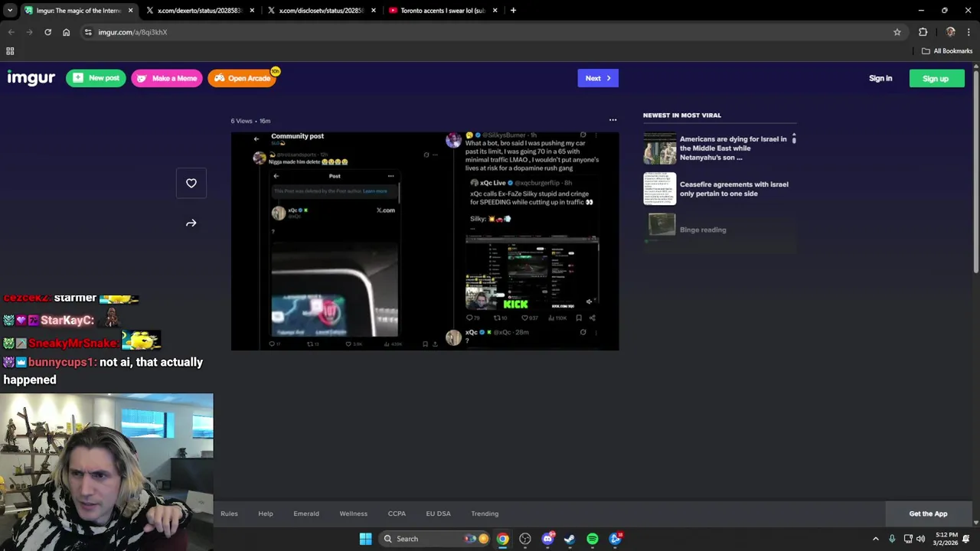Open the Trending footer link
The height and width of the screenshot is (551, 980).
point(485,514)
